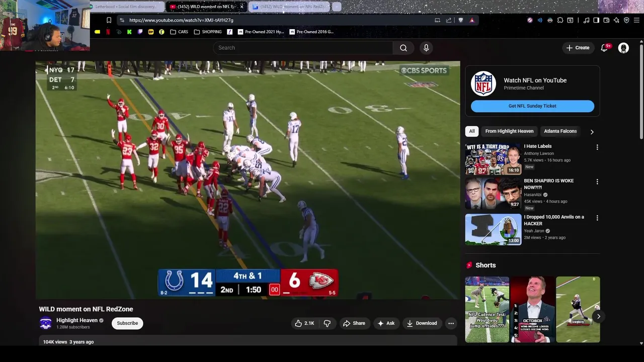Click the YouTube search magnifier button
644x362 pixels.
point(404,48)
